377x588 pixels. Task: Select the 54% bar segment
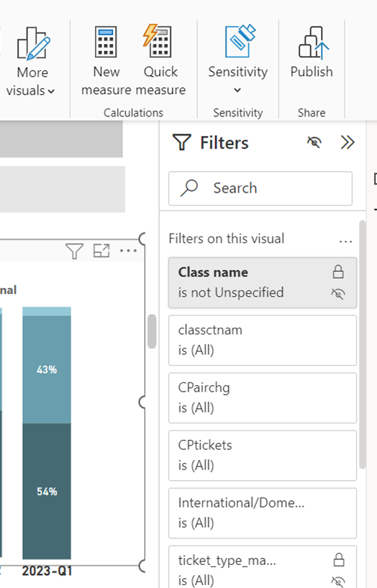coord(47,491)
